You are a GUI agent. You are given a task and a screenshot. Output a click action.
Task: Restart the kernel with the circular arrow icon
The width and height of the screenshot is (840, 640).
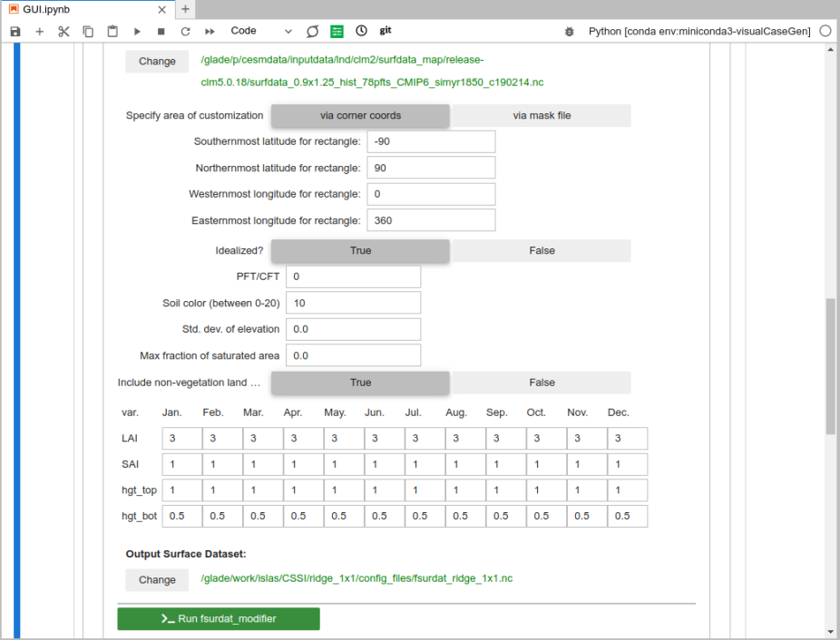[x=185, y=31]
